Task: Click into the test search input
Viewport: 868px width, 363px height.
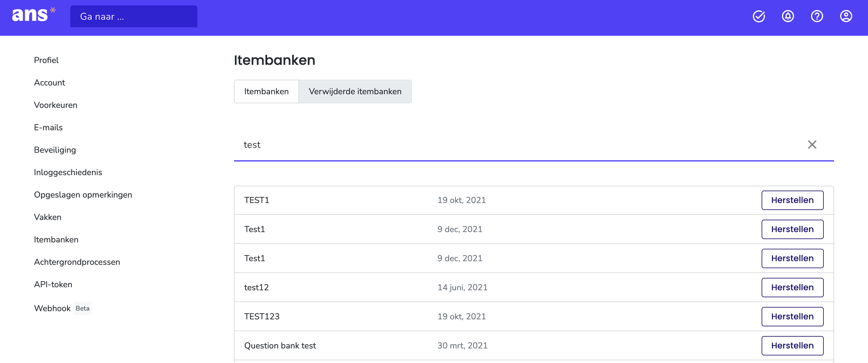Action: (x=519, y=145)
